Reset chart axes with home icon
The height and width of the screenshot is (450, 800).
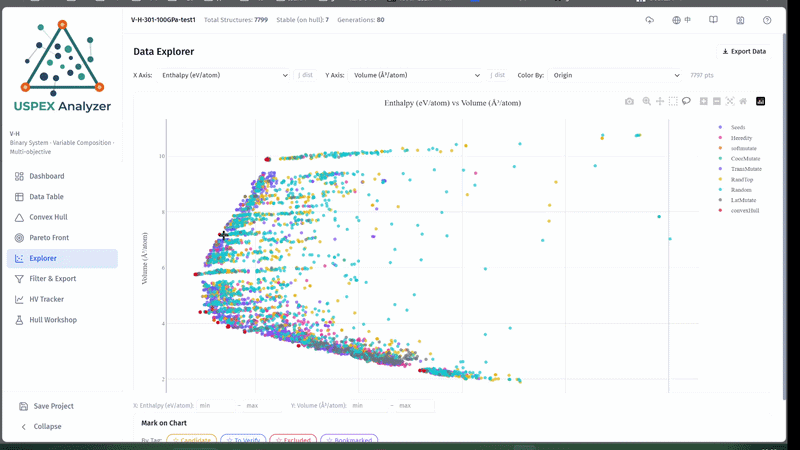point(743,102)
